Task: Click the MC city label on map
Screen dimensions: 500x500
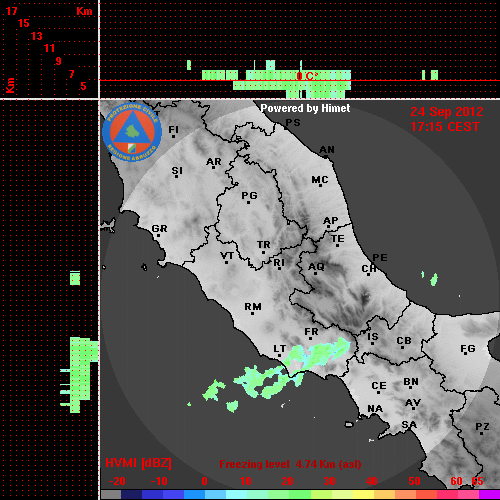Action: [320, 180]
